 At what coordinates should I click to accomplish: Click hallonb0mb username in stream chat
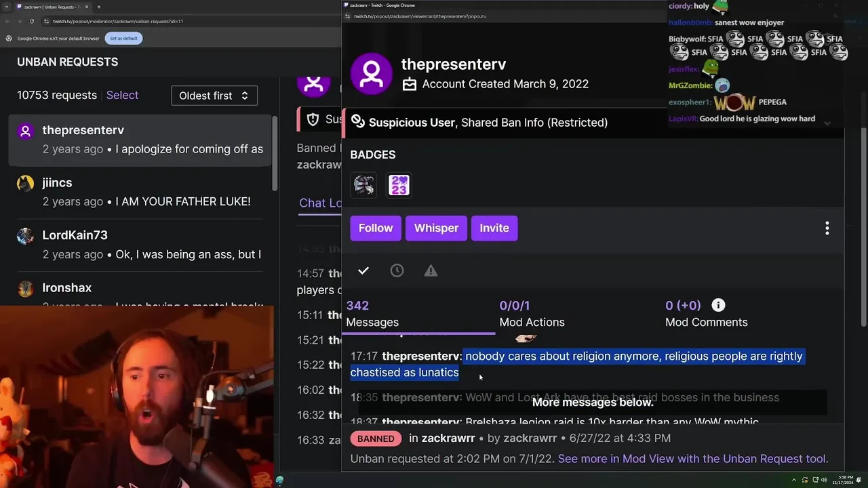click(x=689, y=22)
